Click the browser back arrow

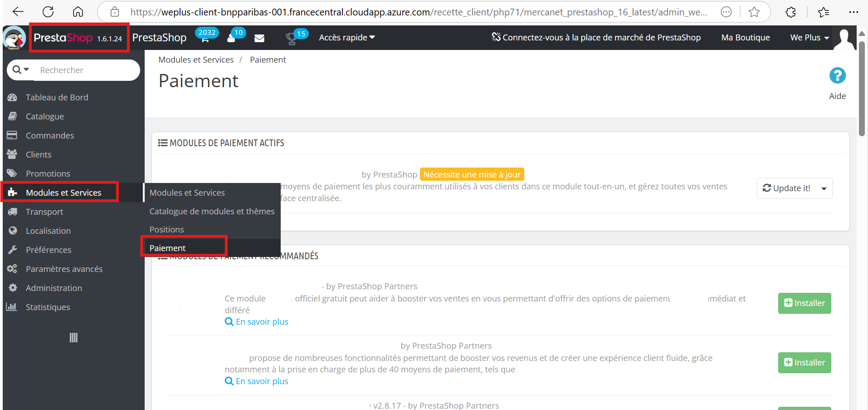coord(18,12)
